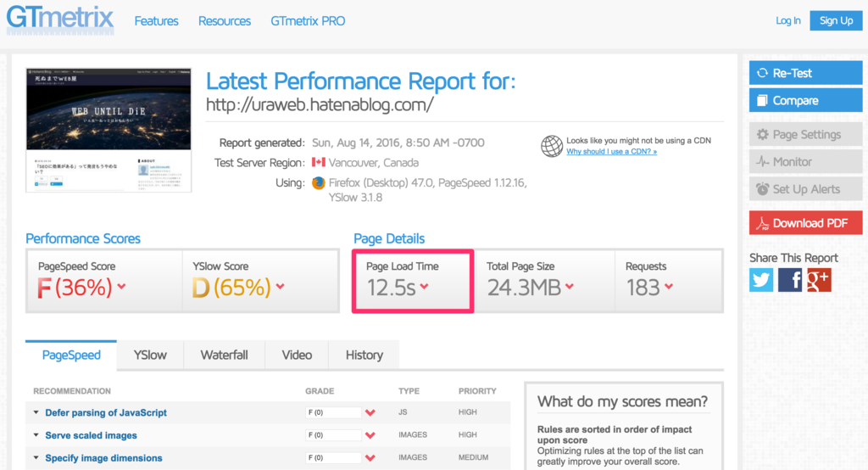
Task: Share report via Google+ icon
Action: (819, 280)
